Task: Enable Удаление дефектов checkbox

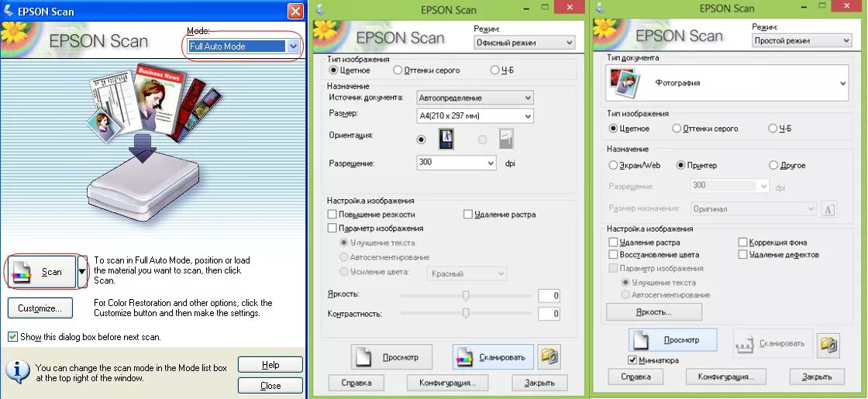Action: coord(742,255)
